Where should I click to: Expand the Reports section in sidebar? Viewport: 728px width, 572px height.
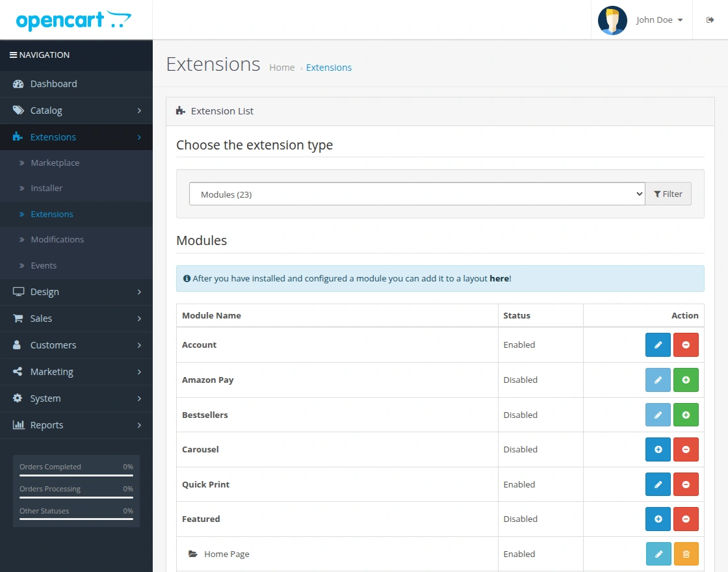pos(45,424)
